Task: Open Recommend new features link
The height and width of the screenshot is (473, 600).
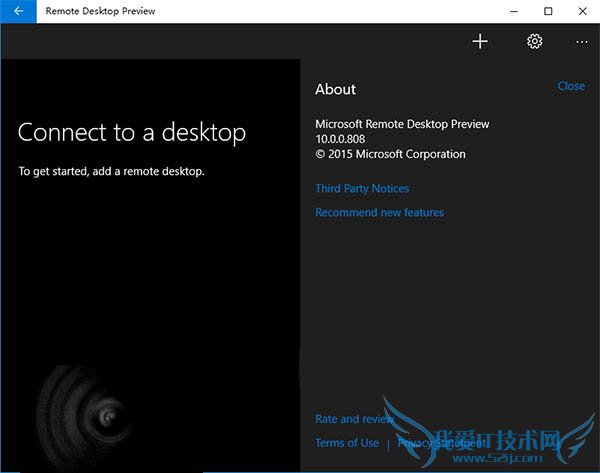Action: 379,212
